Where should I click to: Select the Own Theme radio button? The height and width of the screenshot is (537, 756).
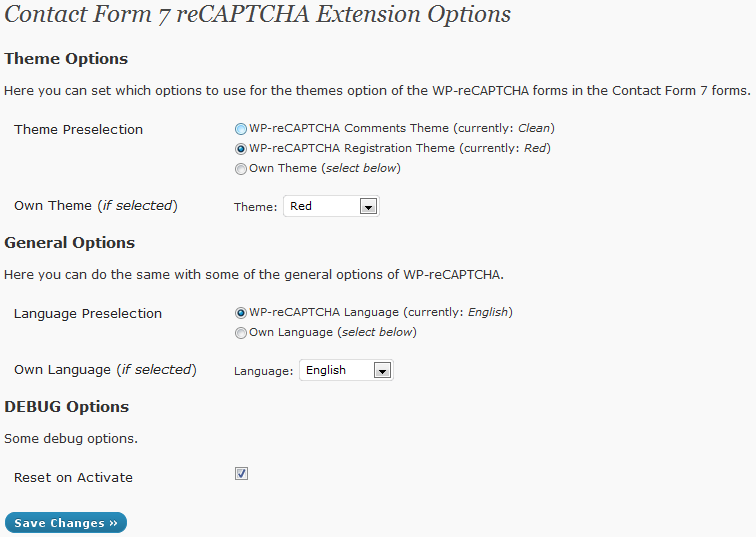point(240,169)
